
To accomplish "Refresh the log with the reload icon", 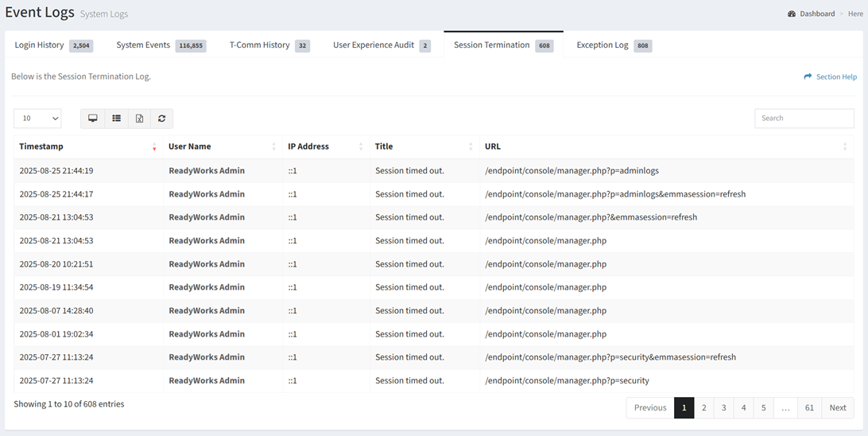I will (161, 119).
